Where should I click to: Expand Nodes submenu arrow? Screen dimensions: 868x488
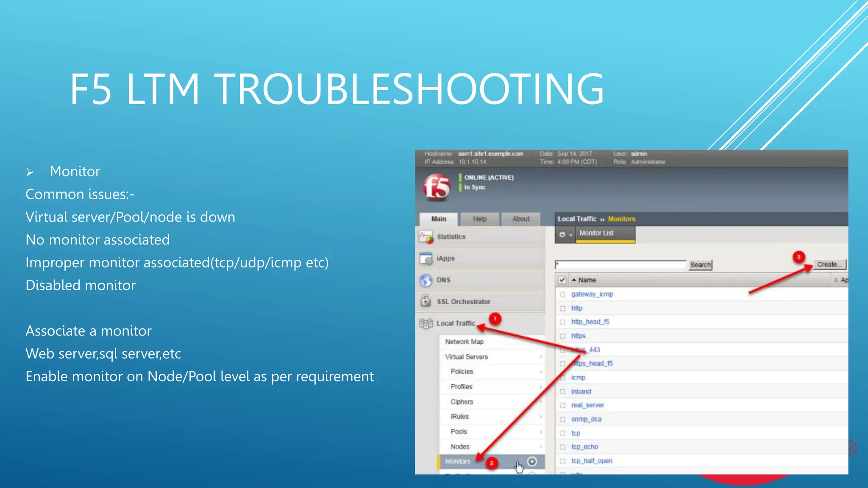pos(541,446)
